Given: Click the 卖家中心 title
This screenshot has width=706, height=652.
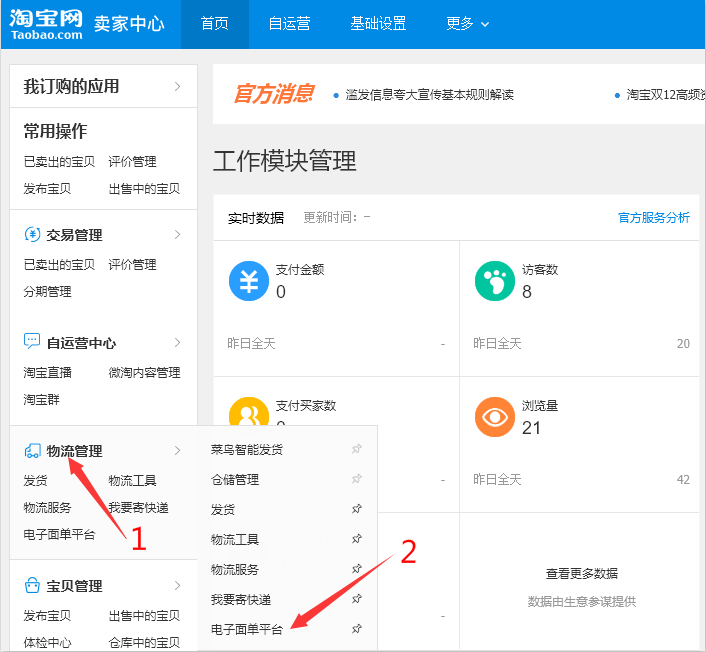Looking at the screenshot, I should (x=129, y=24).
